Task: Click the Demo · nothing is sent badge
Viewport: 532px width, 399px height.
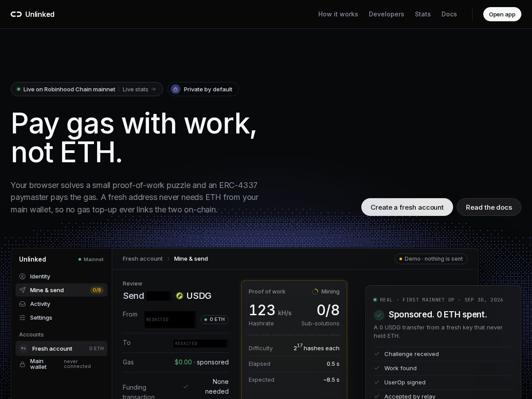Action: (x=431, y=259)
